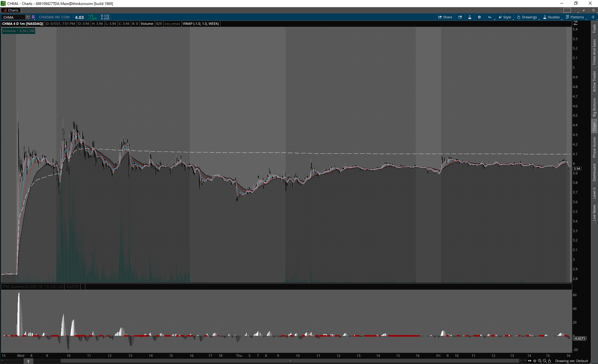Open the CHMA symbol selector dropdown arrow

[x=27, y=17]
